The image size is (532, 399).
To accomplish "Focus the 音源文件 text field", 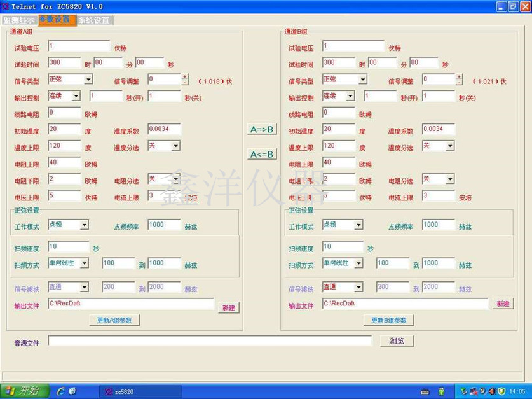I will coord(210,341).
